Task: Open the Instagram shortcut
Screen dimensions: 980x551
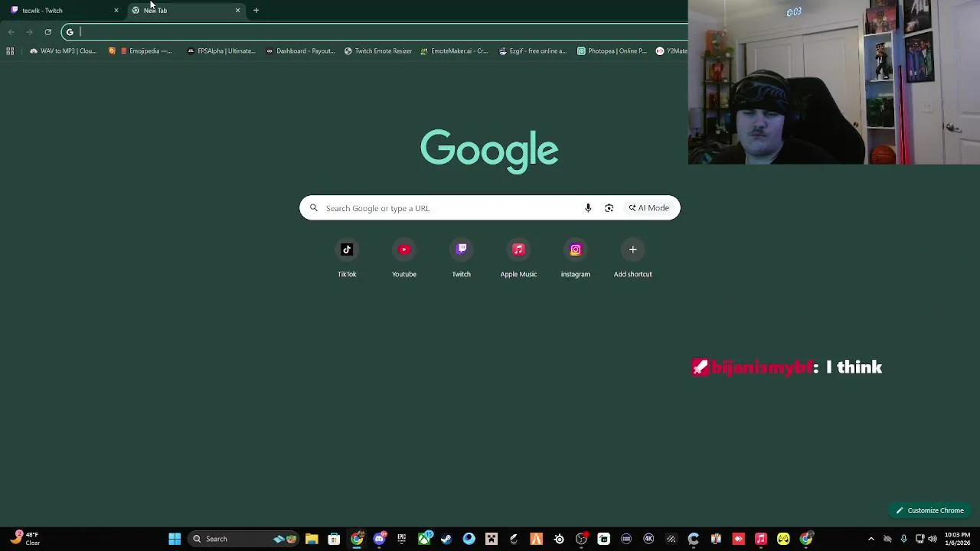Action: tap(576, 259)
